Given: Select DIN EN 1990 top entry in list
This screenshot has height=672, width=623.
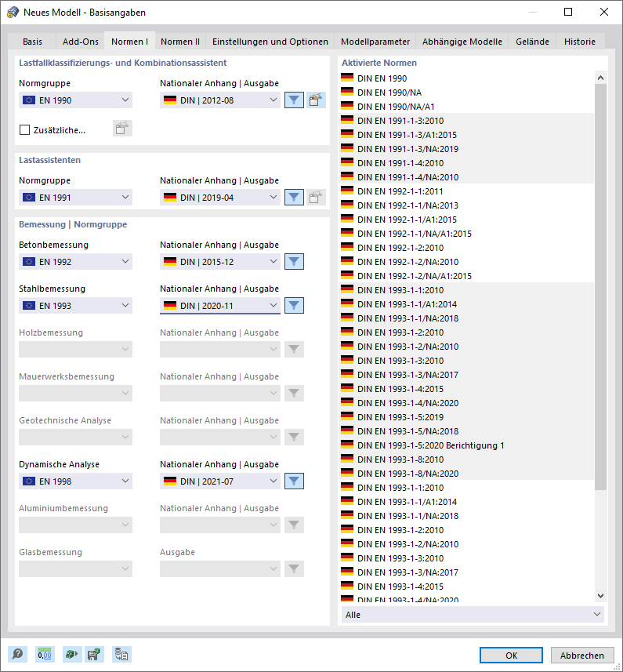Looking at the screenshot, I should pyautogui.click(x=467, y=78).
